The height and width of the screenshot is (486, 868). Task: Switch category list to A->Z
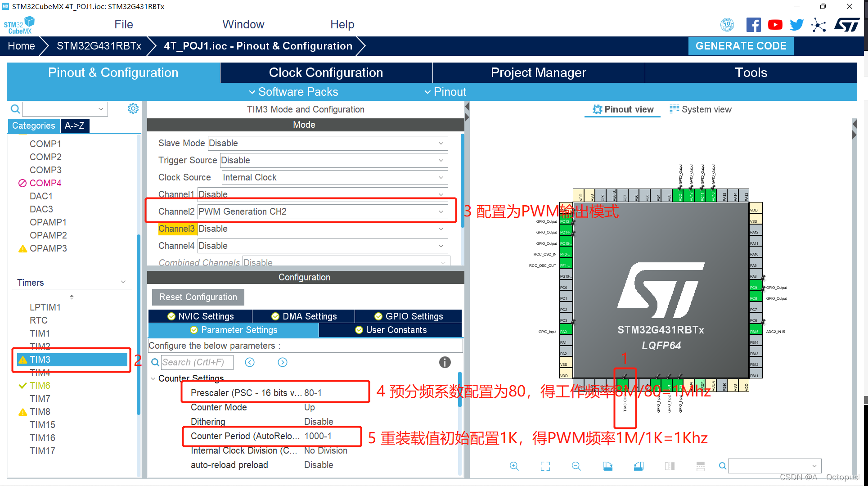75,126
